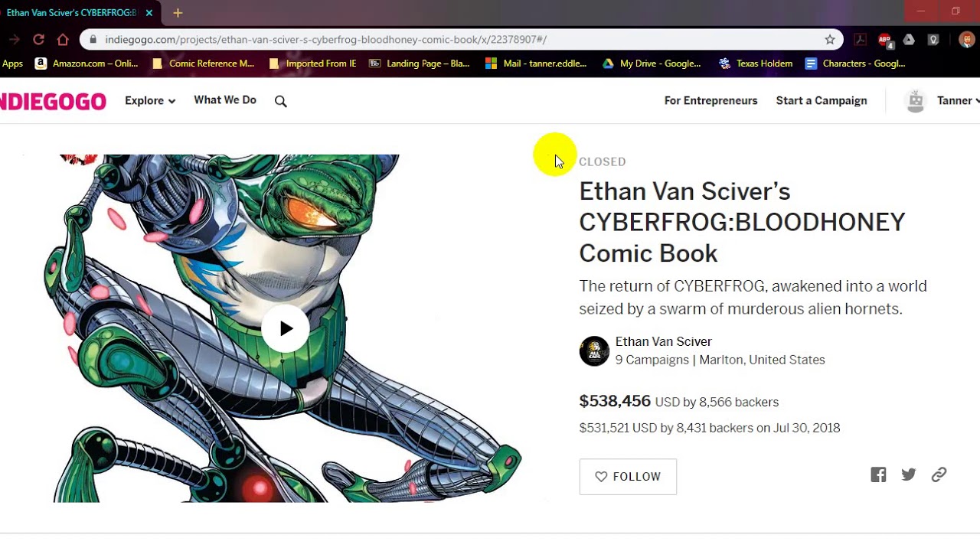Screen dimensions: 980x551
Task: Open Ethan Van Sciver creator link
Action: (x=663, y=341)
